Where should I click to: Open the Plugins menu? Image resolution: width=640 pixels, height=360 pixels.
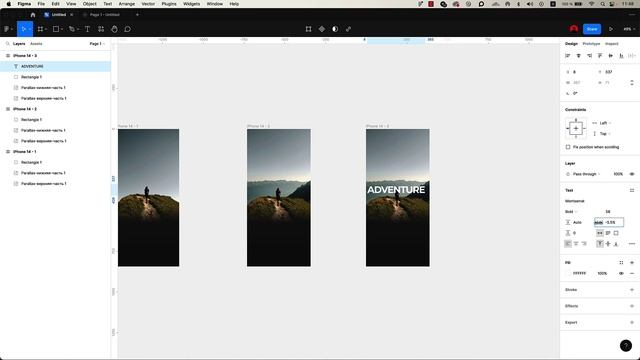(169, 4)
